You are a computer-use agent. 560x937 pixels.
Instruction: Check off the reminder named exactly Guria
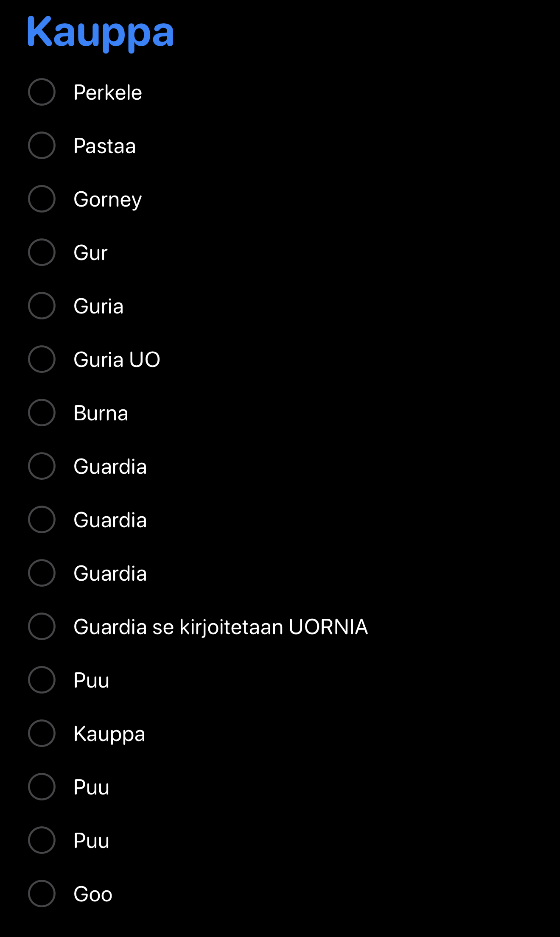[x=42, y=306]
